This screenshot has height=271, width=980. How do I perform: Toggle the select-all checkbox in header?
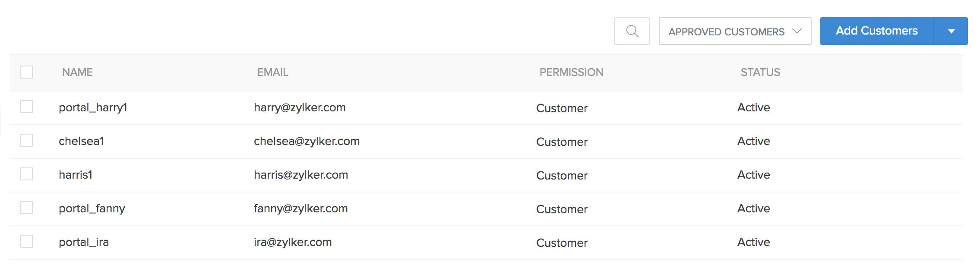tap(26, 72)
